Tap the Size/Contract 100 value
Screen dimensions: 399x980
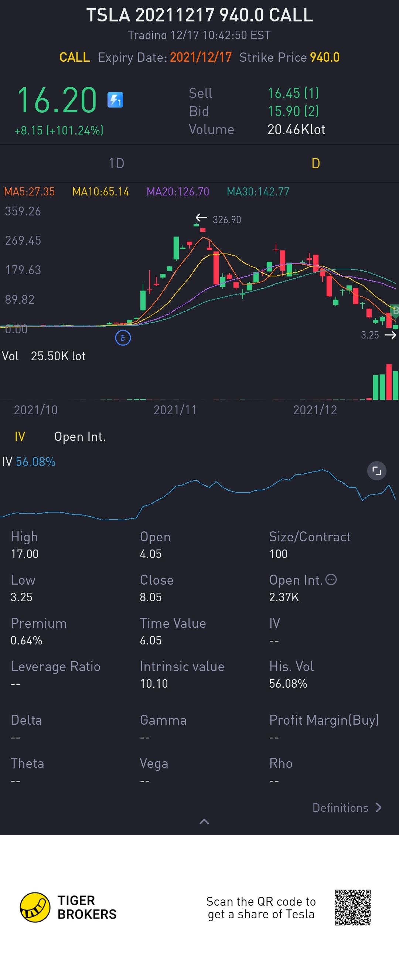(279, 554)
